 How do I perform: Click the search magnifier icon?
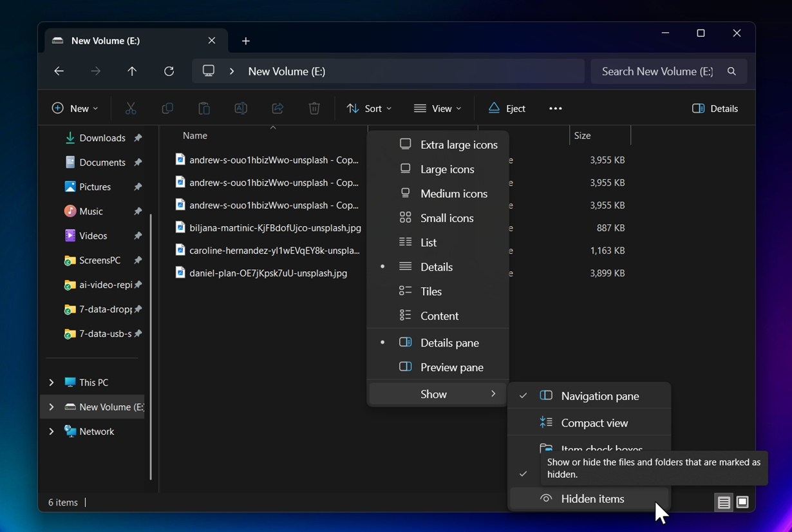pos(731,71)
